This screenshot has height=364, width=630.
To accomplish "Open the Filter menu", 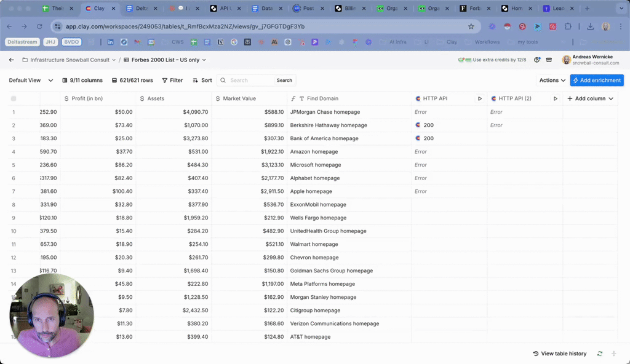I will [x=172, y=81].
